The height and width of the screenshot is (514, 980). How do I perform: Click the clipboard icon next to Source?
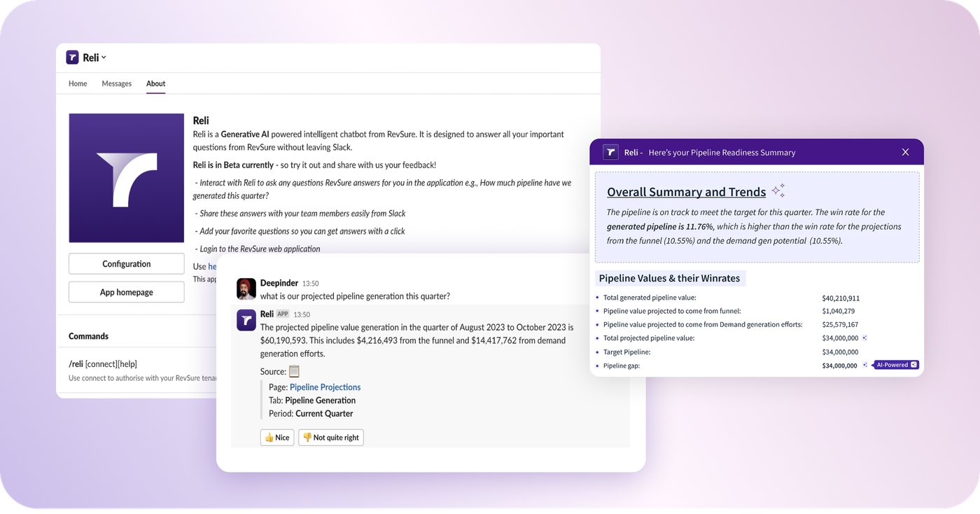point(294,371)
